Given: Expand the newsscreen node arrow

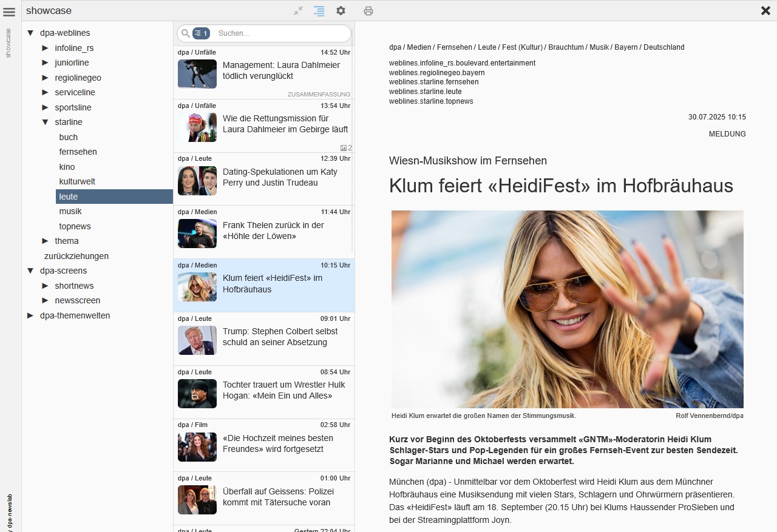Looking at the screenshot, I should coord(45,300).
